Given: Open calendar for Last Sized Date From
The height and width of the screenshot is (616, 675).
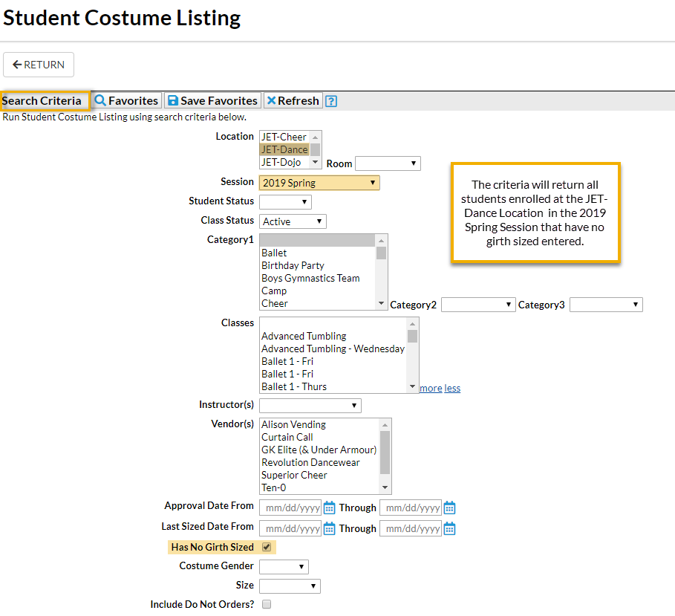Looking at the screenshot, I should [329, 529].
